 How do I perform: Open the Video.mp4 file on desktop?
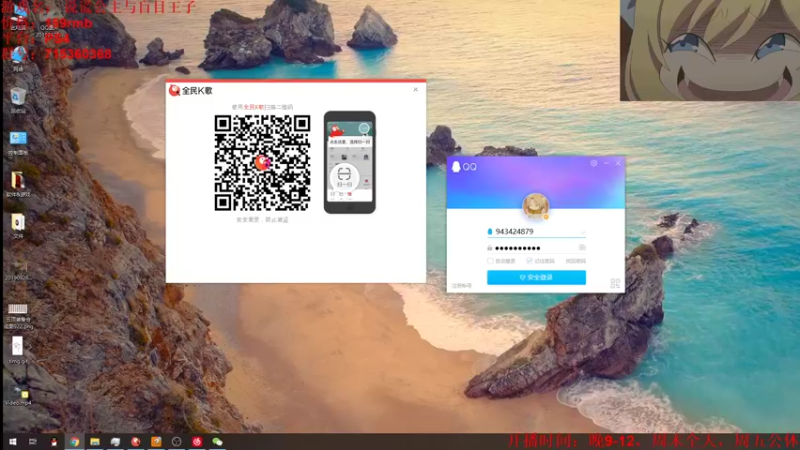[x=18, y=394]
